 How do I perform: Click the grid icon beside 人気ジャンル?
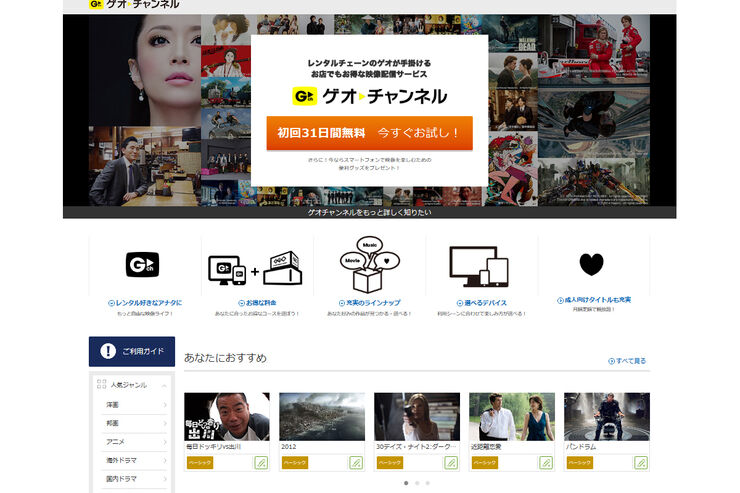(101, 384)
